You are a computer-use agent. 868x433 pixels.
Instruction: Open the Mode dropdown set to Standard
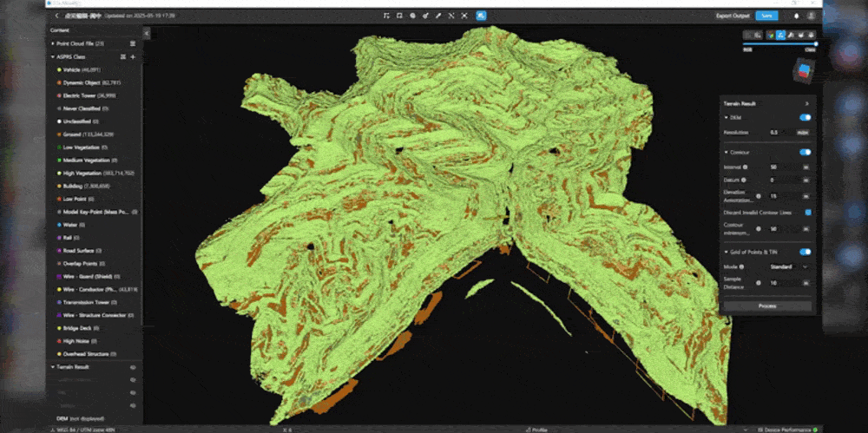click(788, 266)
